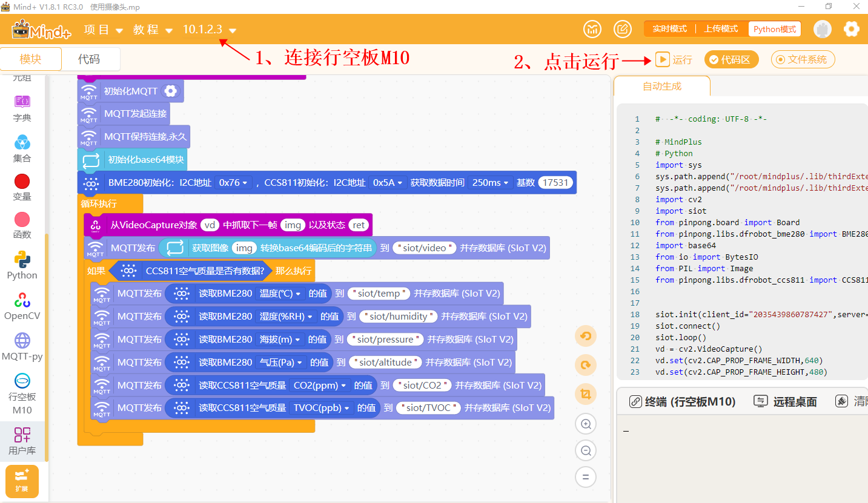
Task: Open the 10.1.2.3 connection dropdown
Action: pyautogui.click(x=210, y=30)
